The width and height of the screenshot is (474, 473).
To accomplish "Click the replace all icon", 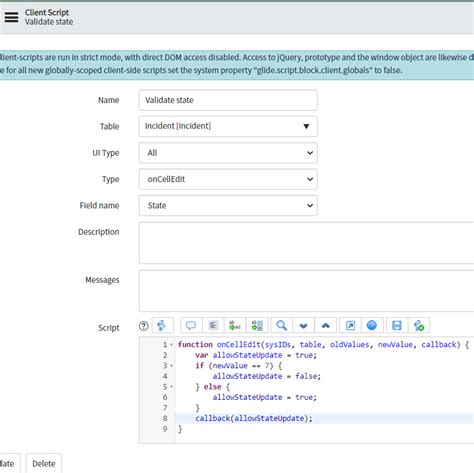I will 257,325.
